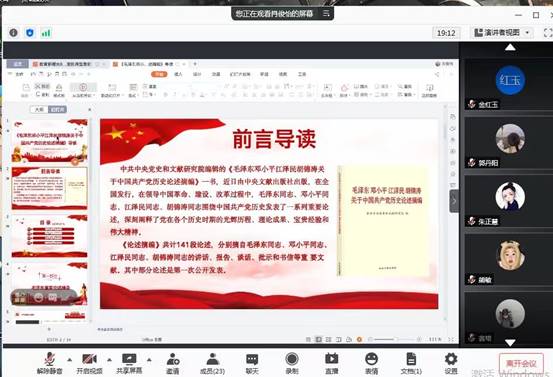
Task: Select 前言导读 slide thumbnail
Action: (49, 189)
